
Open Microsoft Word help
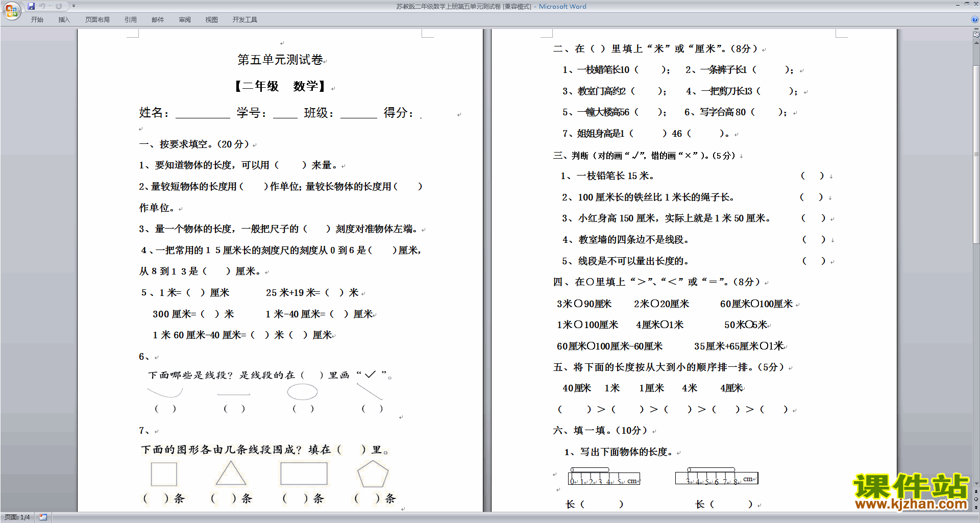(x=975, y=19)
